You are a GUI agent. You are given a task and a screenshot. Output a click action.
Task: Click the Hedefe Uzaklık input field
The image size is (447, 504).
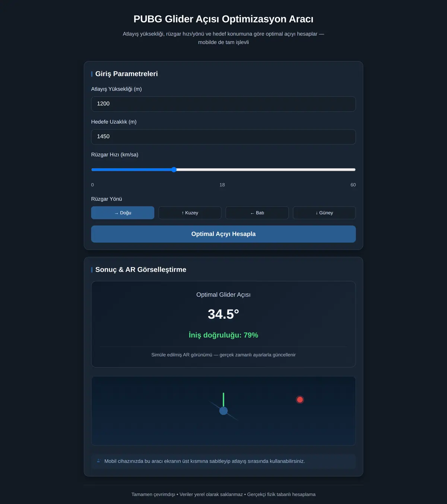223,137
